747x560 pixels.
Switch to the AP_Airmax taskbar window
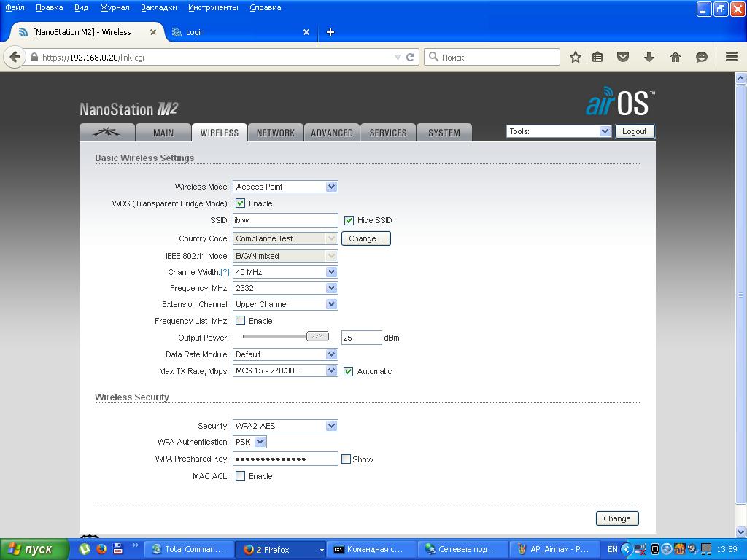[555, 550]
